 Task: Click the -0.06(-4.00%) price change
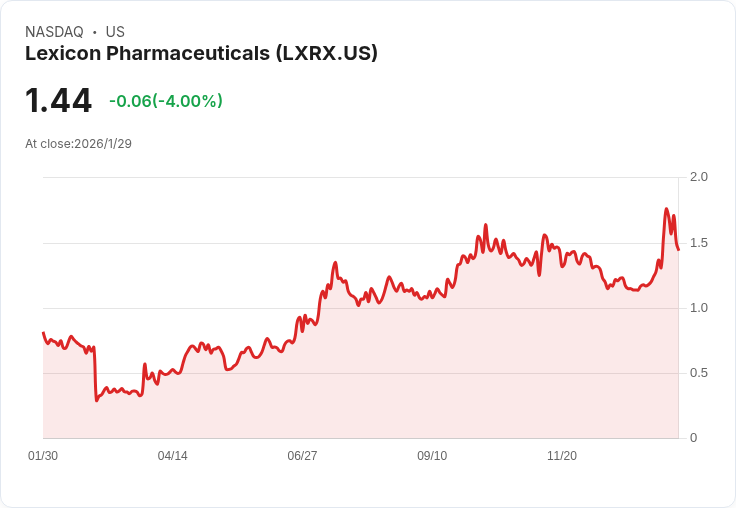(166, 101)
